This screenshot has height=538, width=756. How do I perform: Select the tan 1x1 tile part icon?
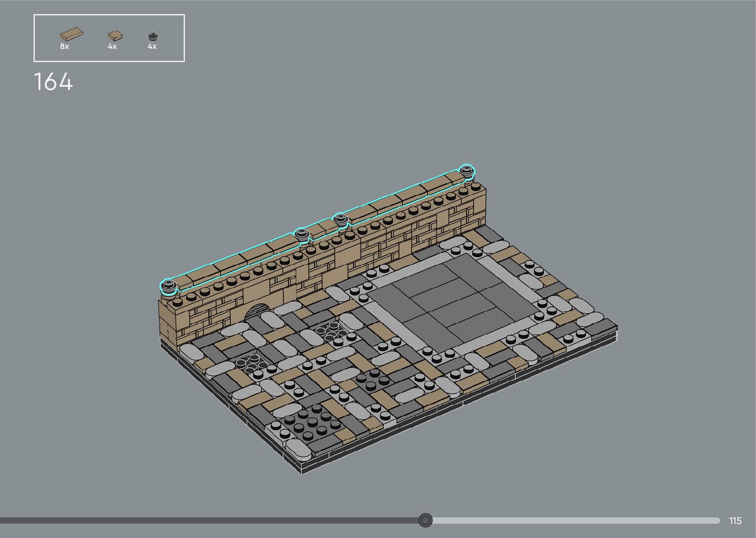point(115,35)
